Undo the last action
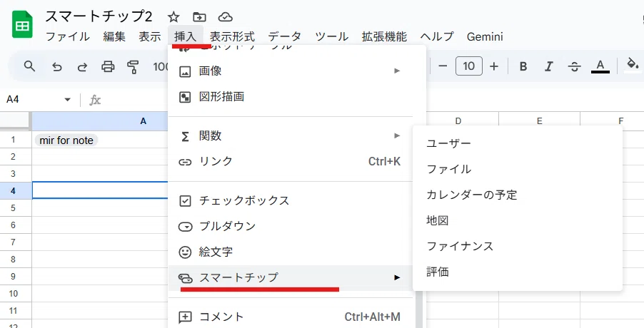This screenshot has height=328, width=644. (x=56, y=66)
